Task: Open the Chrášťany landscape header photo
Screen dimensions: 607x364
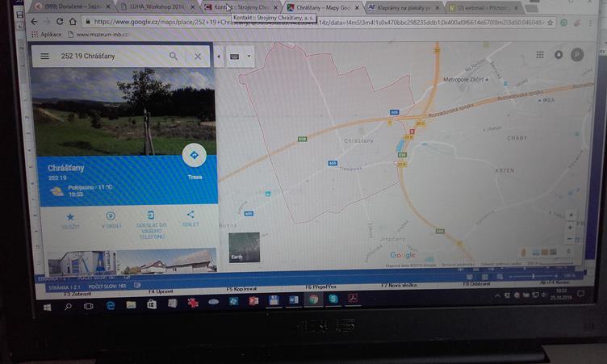Action: (x=123, y=112)
